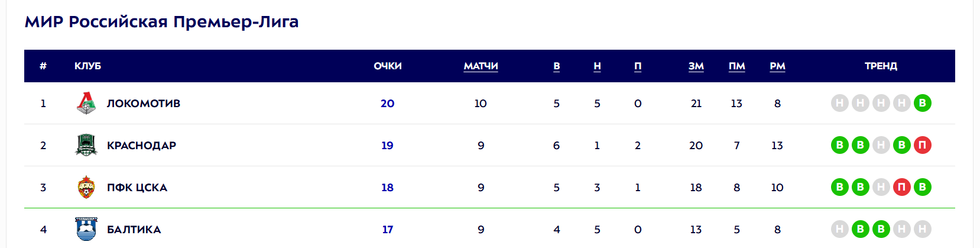Screen dimensions: 980x248
Task: Sort by П losses column header
Action: click(x=638, y=66)
